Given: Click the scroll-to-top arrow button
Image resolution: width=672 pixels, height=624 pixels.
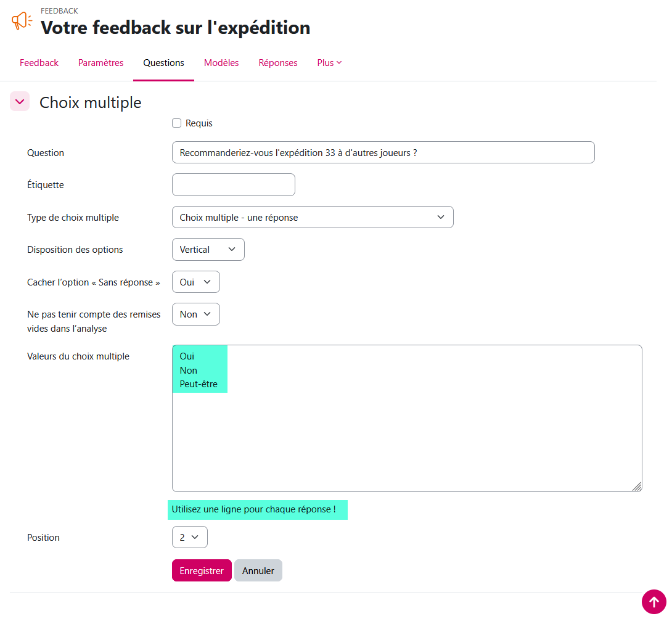Looking at the screenshot, I should (x=654, y=602).
